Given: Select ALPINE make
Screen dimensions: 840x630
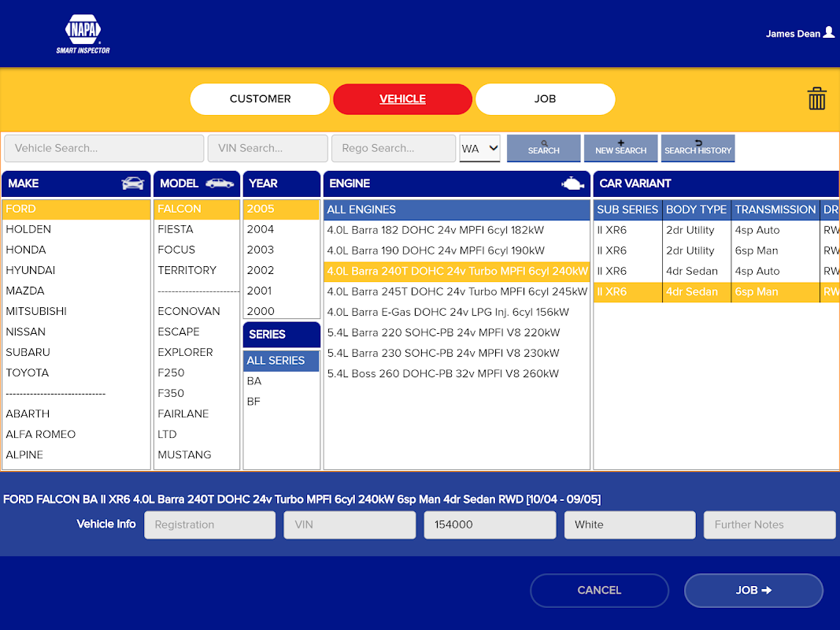Looking at the screenshot, I should pos(76,455).
